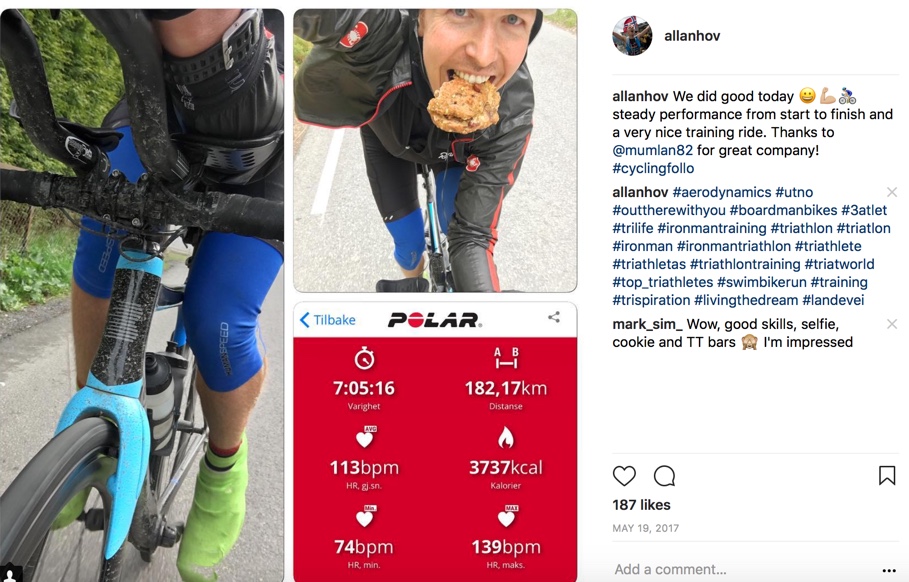Screen dimensions: 909x582
Task: Tap the share icon in Polar header
Action: (554, 317)
